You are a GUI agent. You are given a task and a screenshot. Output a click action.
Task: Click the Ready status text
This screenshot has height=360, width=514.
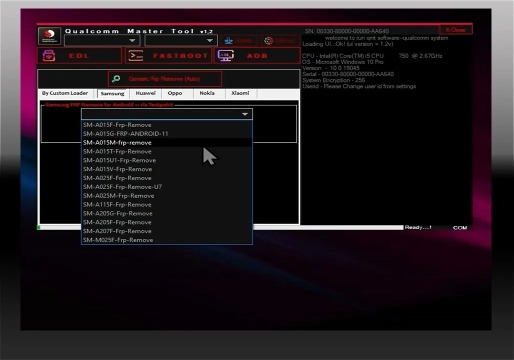pos(418,227)
